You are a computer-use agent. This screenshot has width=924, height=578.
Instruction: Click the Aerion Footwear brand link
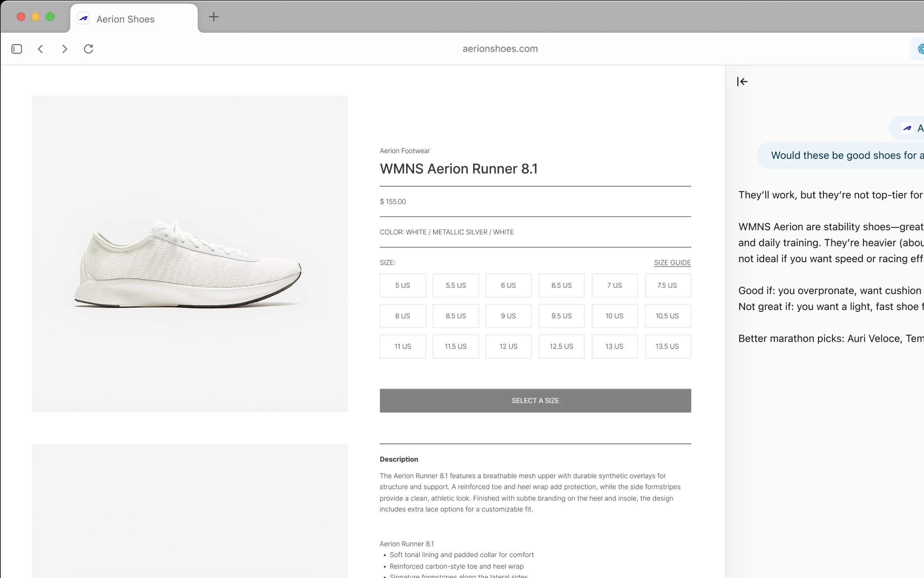[404, 151]
